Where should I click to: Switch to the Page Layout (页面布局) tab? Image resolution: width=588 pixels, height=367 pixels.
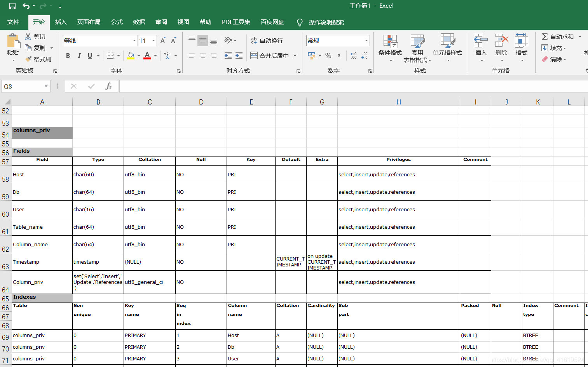(89, 22)
